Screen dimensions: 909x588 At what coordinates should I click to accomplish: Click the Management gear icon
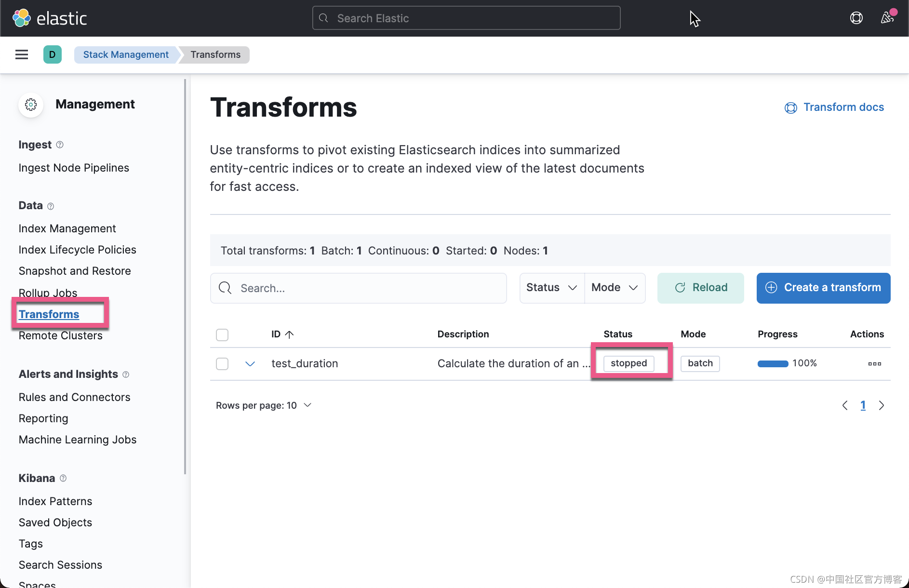pos(30,104)
